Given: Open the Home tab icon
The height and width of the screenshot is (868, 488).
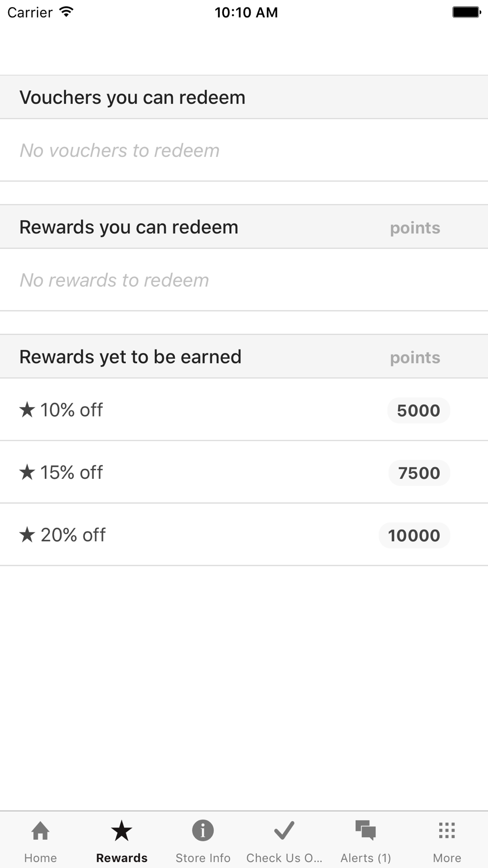Looking at the screenshot, I should coord(41,830).
